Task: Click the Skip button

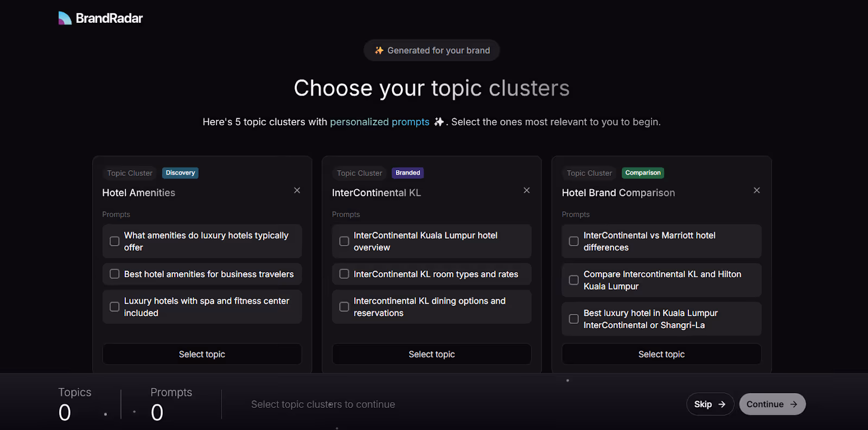Action: [x=710, y=404]
